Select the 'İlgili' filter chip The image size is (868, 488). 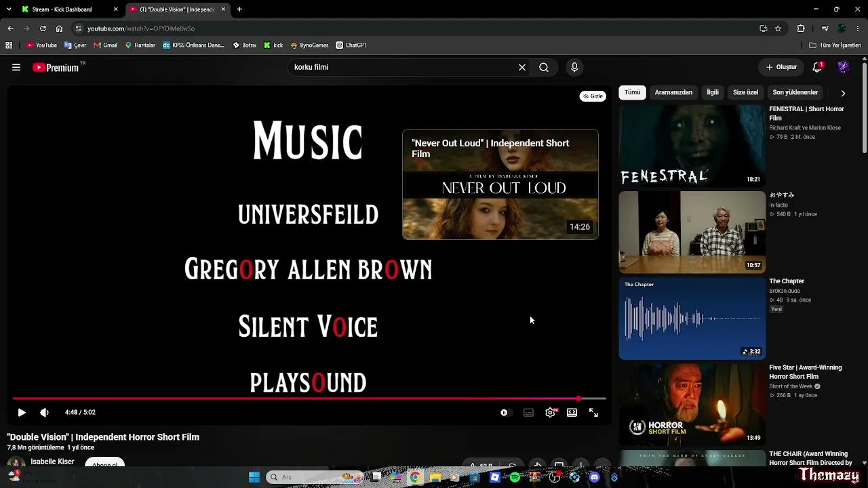(713, 92)
